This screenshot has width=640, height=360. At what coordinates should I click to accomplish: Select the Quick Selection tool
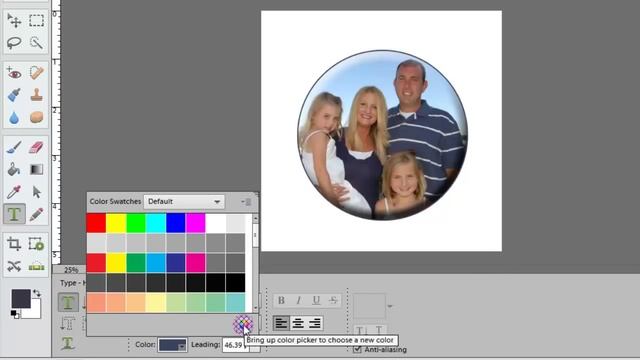click(36, 42)
